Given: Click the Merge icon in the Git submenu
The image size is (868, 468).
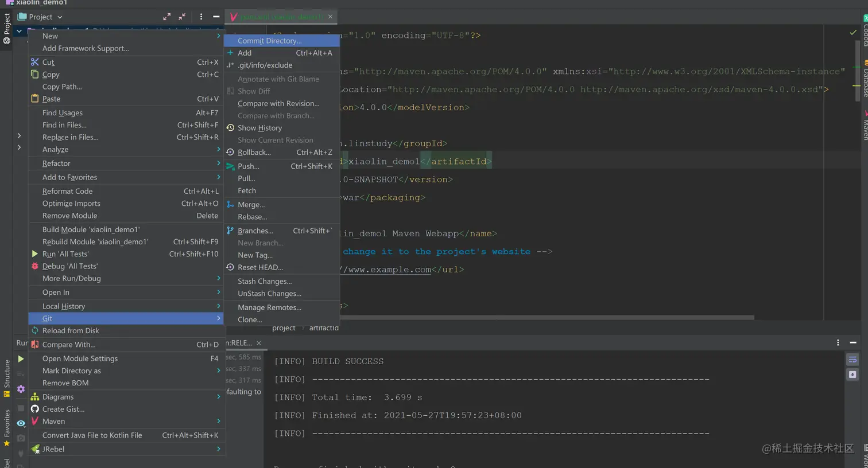Looking at the screenshot, I should [230, 204].
